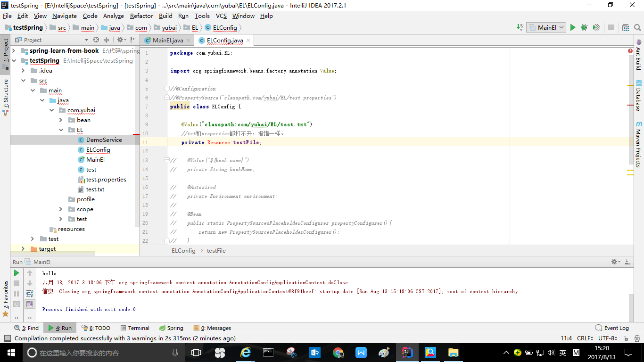This screenshot has height=362, width=644.
Task: Expand the .idea folder
Action: 23,70
